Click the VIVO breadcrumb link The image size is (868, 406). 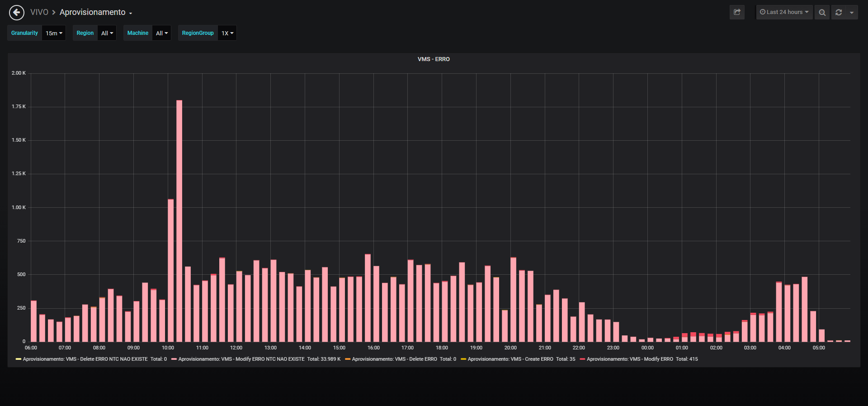tap(39, 12)
